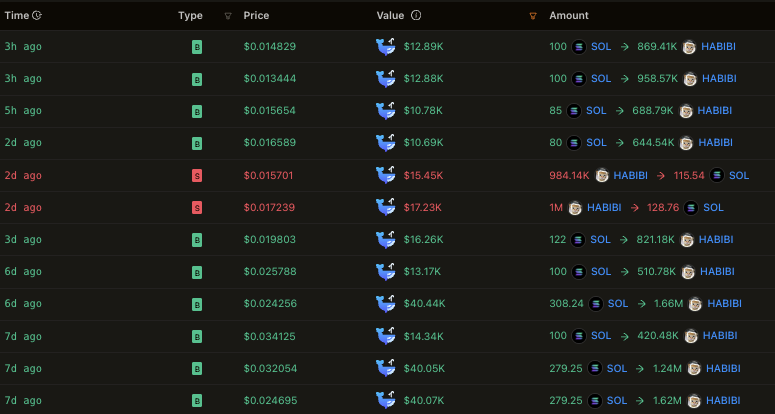
Task: Click the amount 821.18K
Action: (x=655, y=240)
